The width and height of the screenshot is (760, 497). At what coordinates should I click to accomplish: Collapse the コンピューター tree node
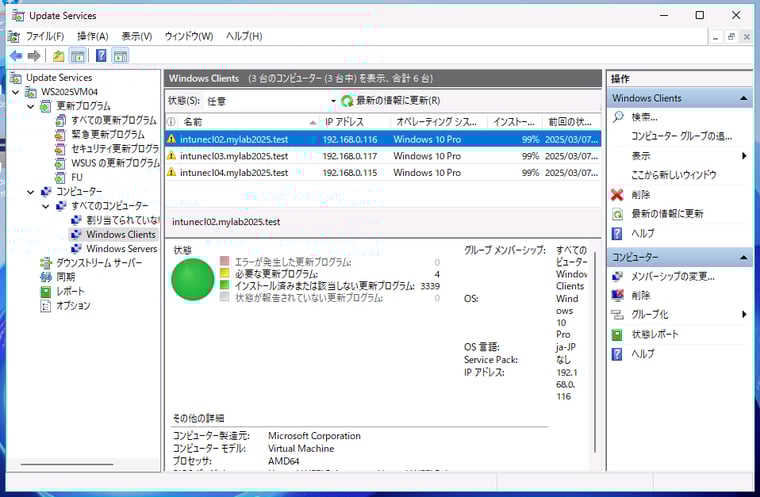click(31, 192)
